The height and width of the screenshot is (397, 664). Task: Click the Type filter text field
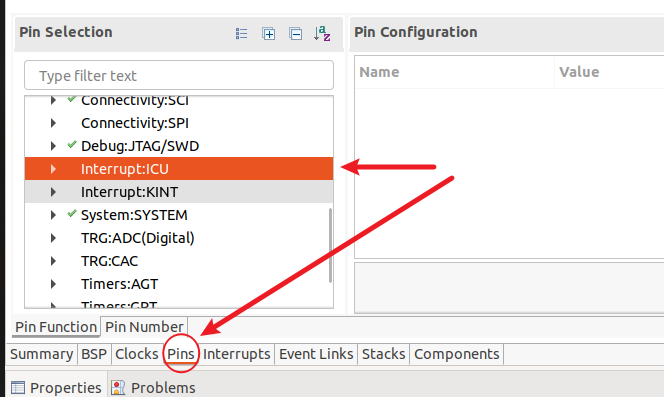tap(179, 75)
